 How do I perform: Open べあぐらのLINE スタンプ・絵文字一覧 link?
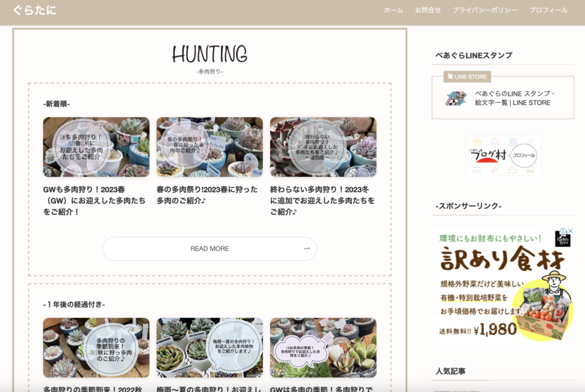[515, 98]
